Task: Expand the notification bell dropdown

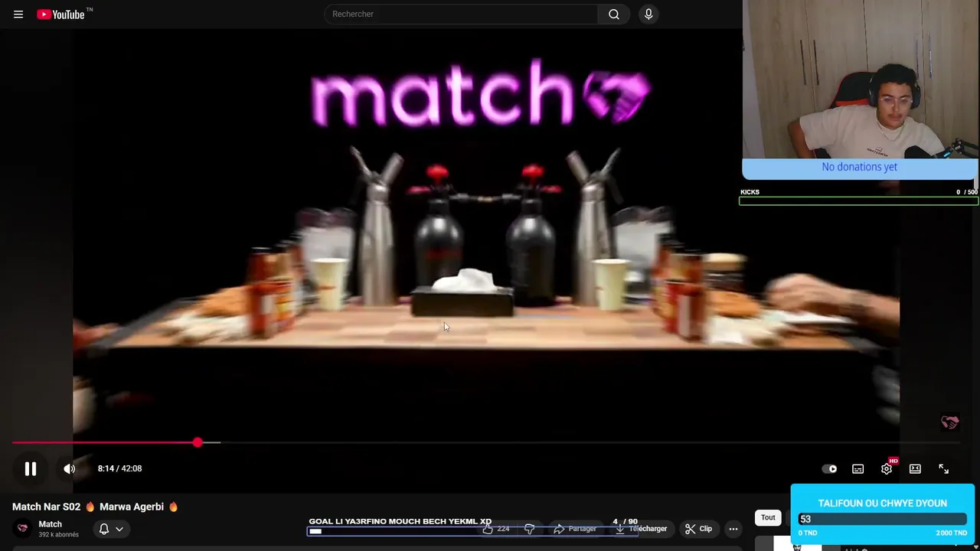Action: pos(110,529)
